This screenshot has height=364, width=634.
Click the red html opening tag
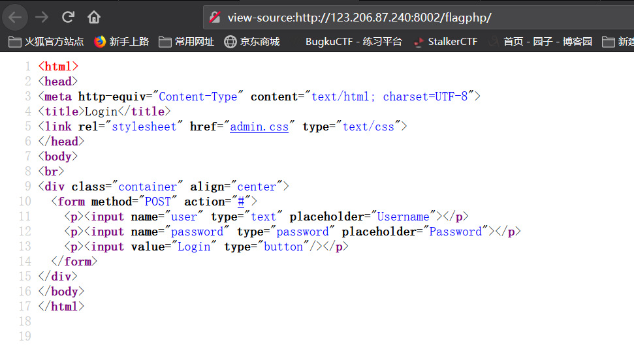[x=58, y=67]
